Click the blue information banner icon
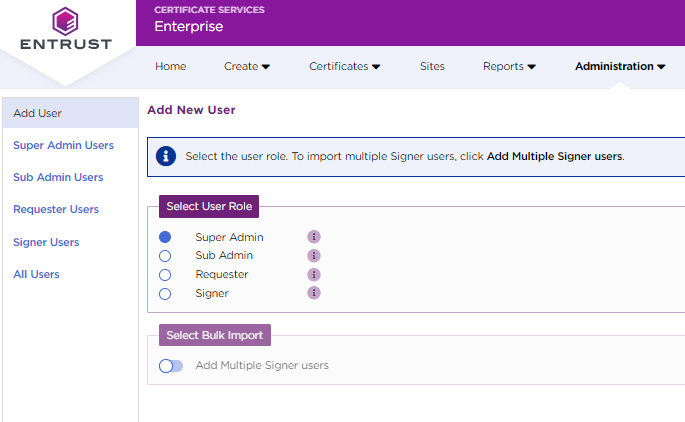This screenshot has width=685, height=422. 166,156
